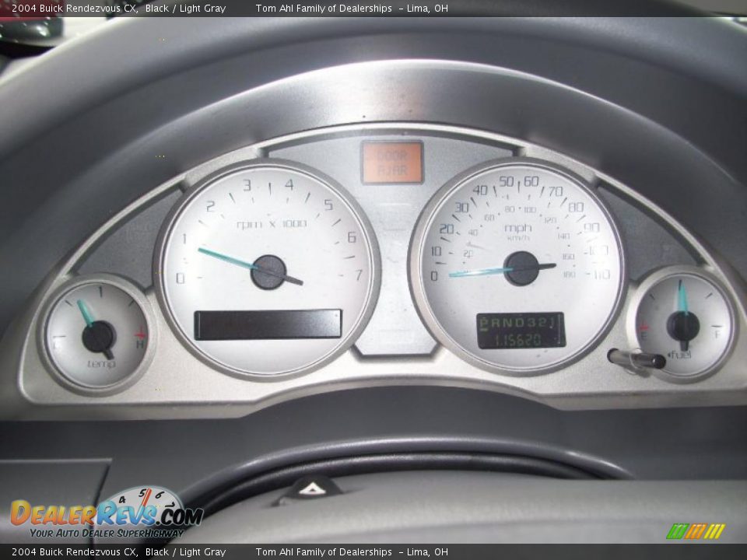Screen dimensions: 747x560
Task: Click the fuel gauge needle hub
Action: [683, 326]
